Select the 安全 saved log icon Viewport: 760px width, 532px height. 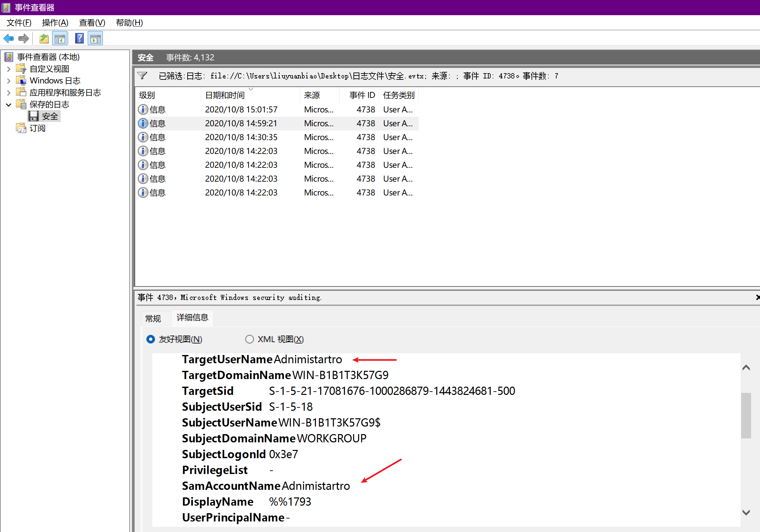[x=33, y=116]
